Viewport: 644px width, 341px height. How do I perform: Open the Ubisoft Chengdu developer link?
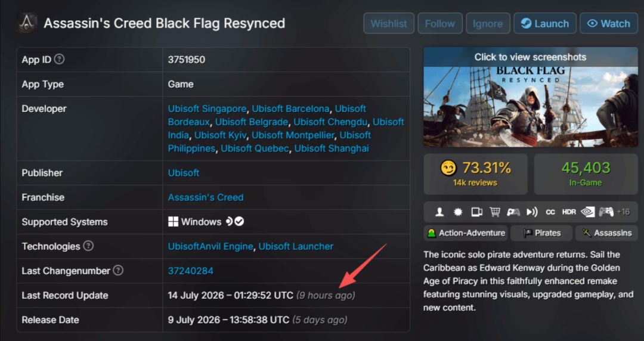click(330, 122)
